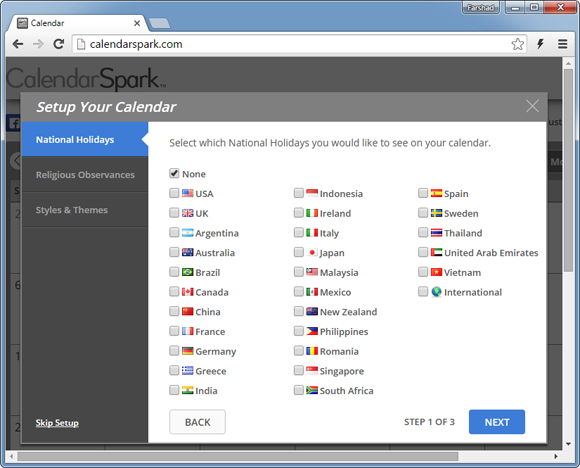Enable China national holidays checkbox
The image size is (580, 468).
click(x=174, y=311)
